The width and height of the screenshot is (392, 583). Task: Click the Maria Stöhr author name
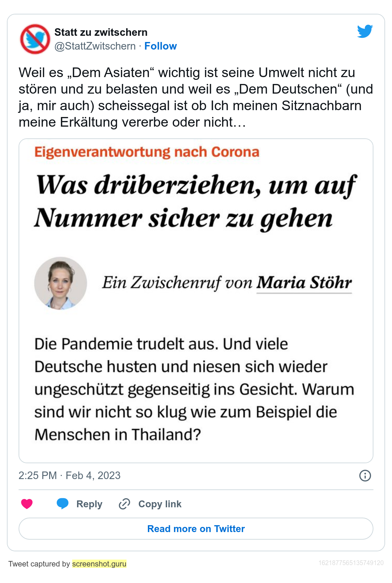pos(304,283)
